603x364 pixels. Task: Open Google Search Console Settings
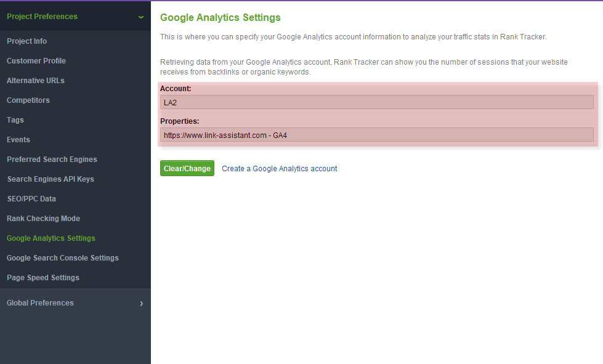click(x=63, y=258)
